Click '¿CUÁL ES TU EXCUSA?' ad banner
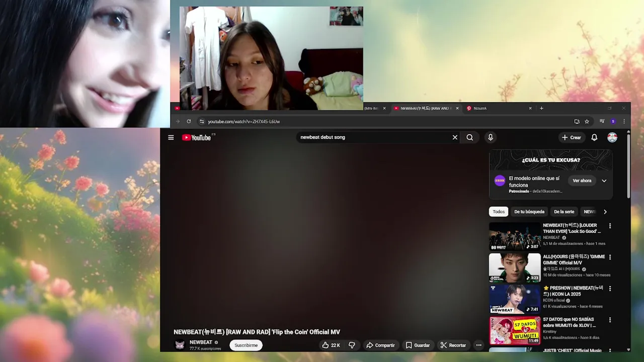Screen dimensions: 644x362 click(x=550, y=160)
